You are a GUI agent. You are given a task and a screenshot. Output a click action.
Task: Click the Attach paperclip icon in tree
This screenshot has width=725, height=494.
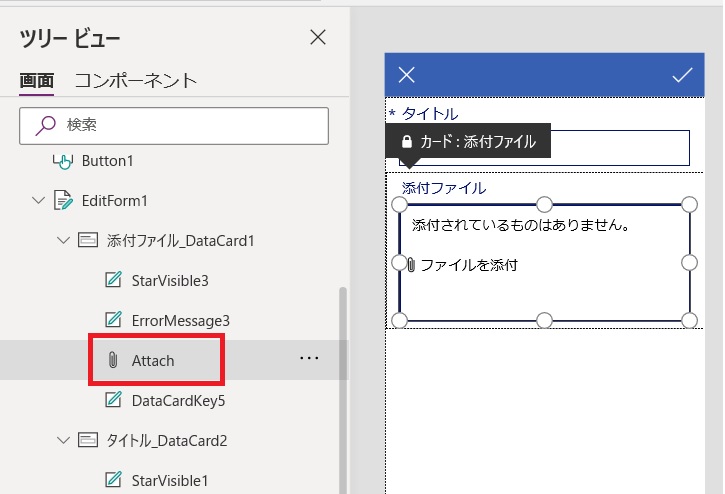coord(113,360)
